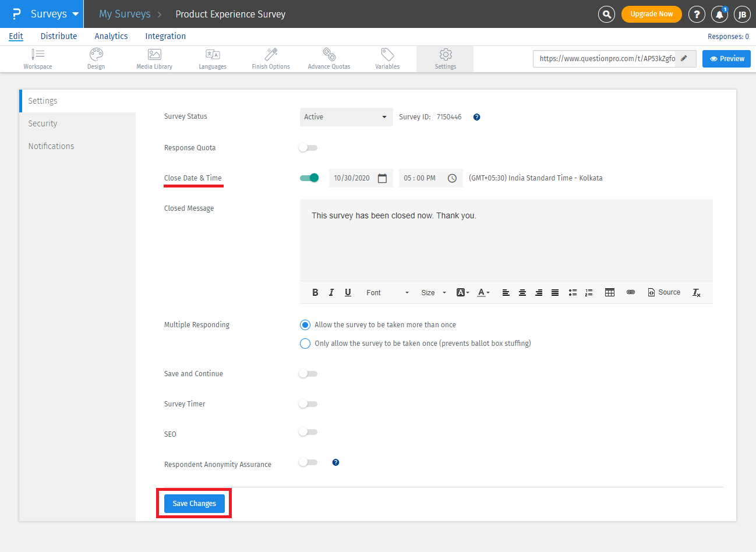Image resolution: width=756 pixels, height=552 pixels.
Task: Click the Save Changes button
Action: coord(194,504)
